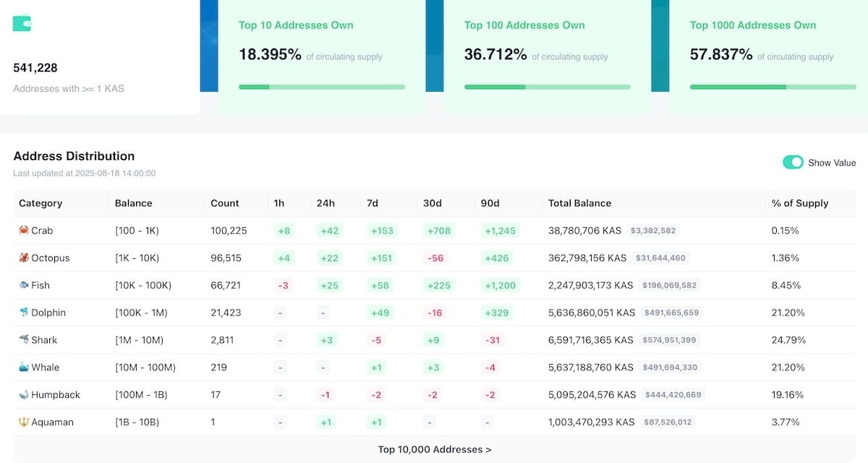Click the Top 10 Addresses progress bar
The image size is (868, 463).
[322, 87]
